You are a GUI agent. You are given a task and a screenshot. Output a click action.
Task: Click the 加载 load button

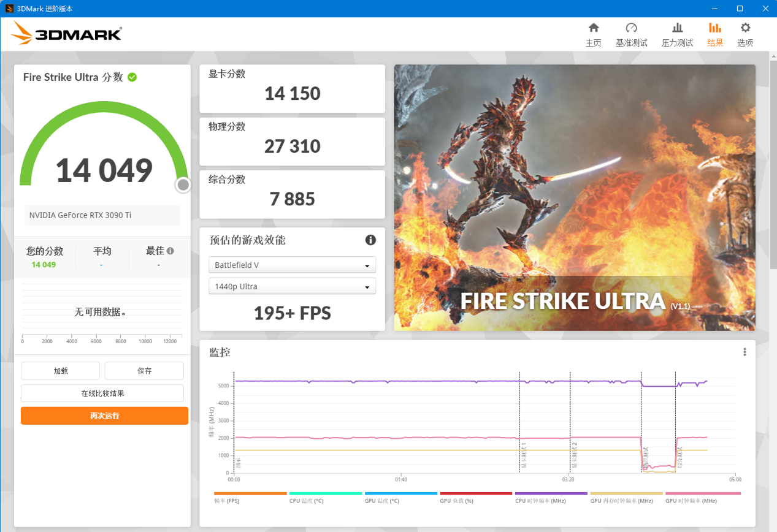(60, 371)
